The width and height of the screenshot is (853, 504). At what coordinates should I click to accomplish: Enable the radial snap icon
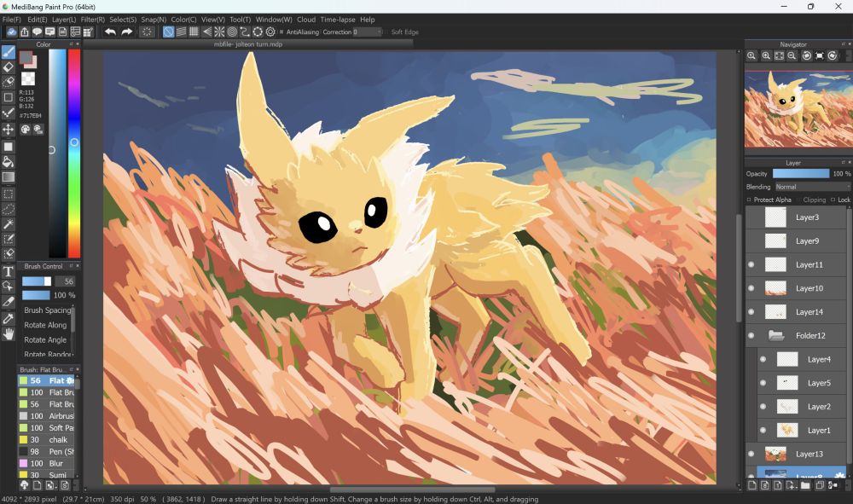(219, 32)
